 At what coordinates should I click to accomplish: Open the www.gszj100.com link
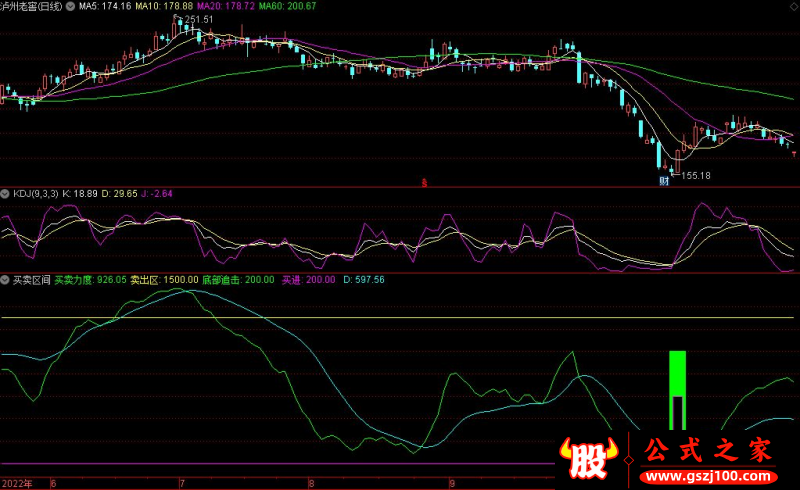[707, 473]
